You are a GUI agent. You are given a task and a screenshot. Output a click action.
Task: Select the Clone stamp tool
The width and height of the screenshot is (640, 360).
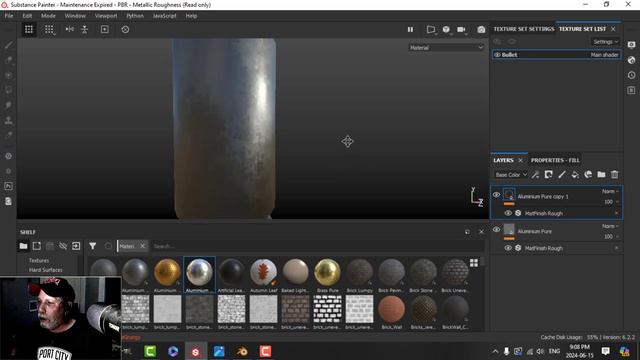pyautogui.click(x=8, y=120)
